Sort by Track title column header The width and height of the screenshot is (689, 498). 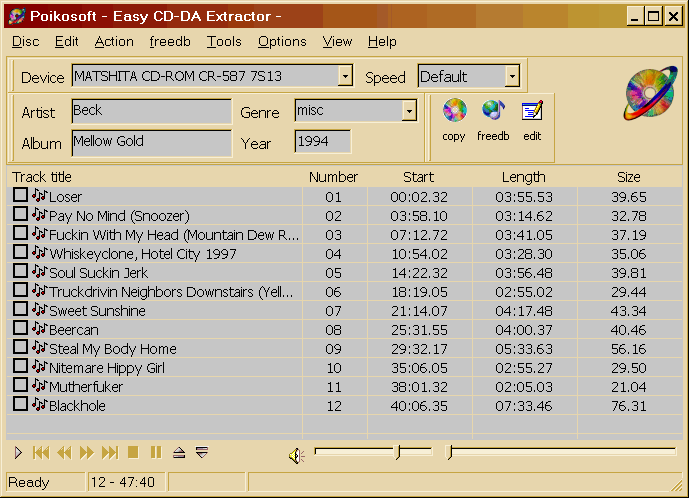tap(155, 177)
